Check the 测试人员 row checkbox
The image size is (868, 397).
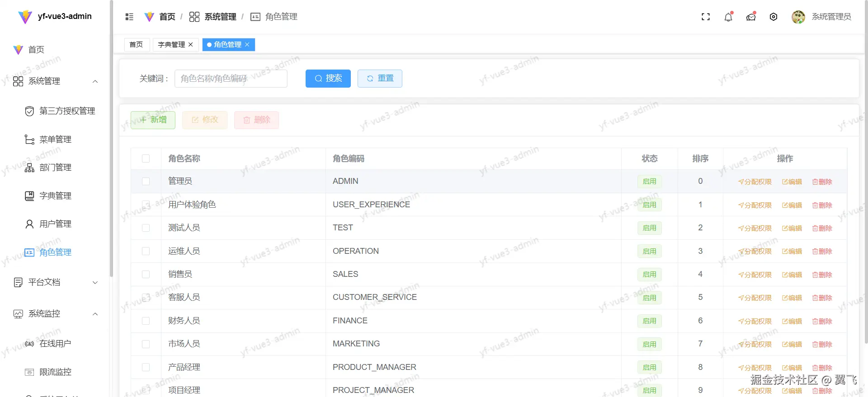point(146,228)
